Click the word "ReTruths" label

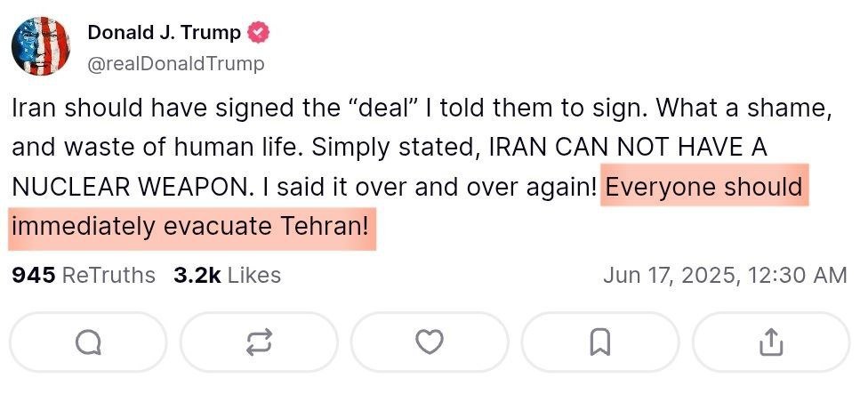click(x=108, y=275)
